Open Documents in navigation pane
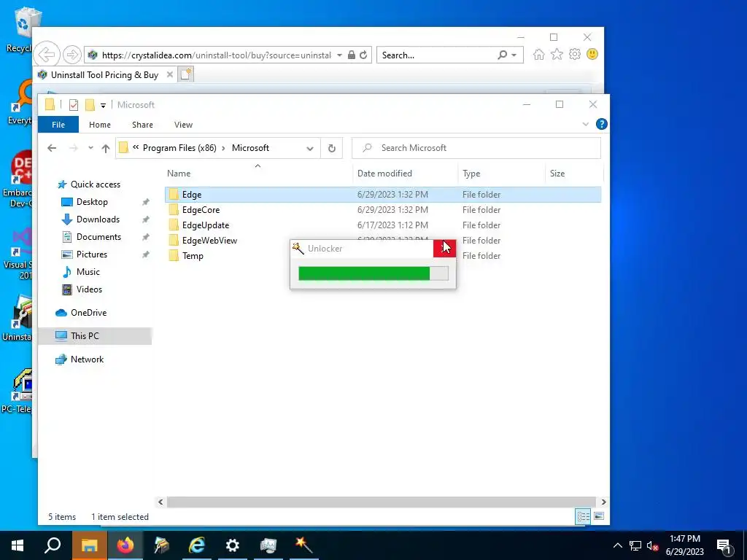 pyautogui.click(x=98, y=237)
